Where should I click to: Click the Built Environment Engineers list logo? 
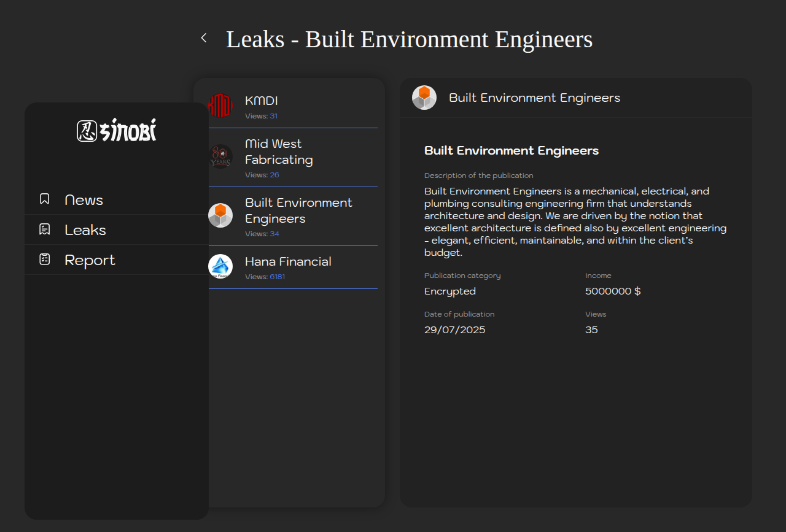coord(220,215)
